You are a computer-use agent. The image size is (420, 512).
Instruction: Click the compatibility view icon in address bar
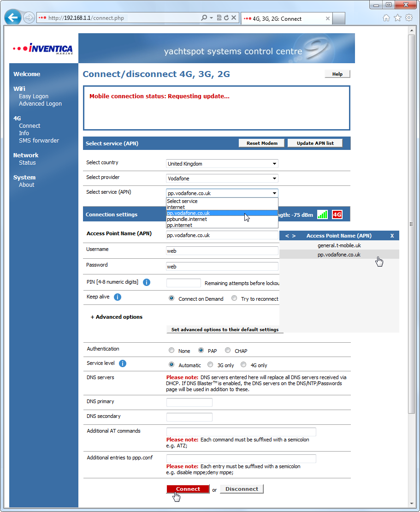click(x=219, y=18)
